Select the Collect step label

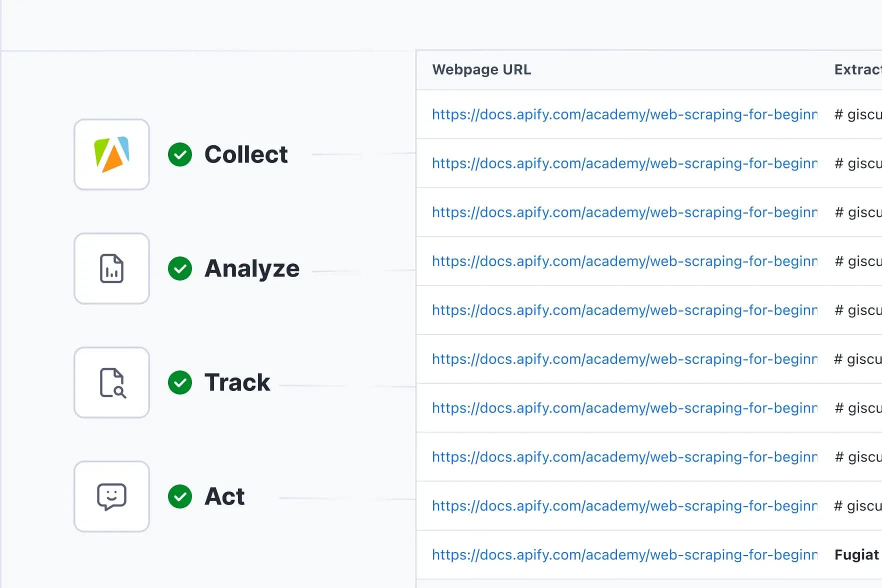click(x=246, y=154)
